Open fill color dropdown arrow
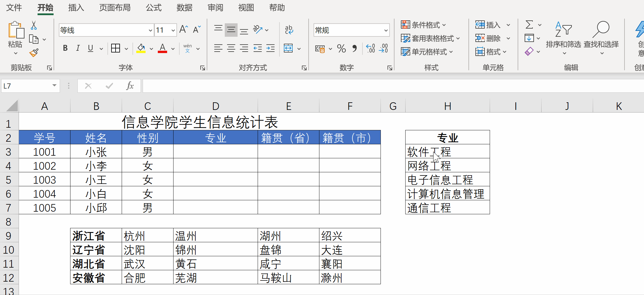The width and height of the screenshot is (644, 295). coord(151,49)
